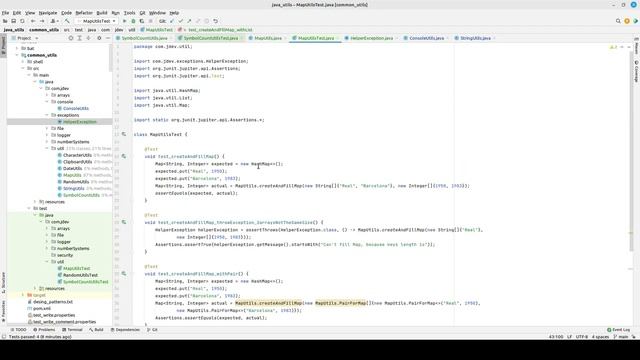Open the TODO tool window

(x=18, y=330)
